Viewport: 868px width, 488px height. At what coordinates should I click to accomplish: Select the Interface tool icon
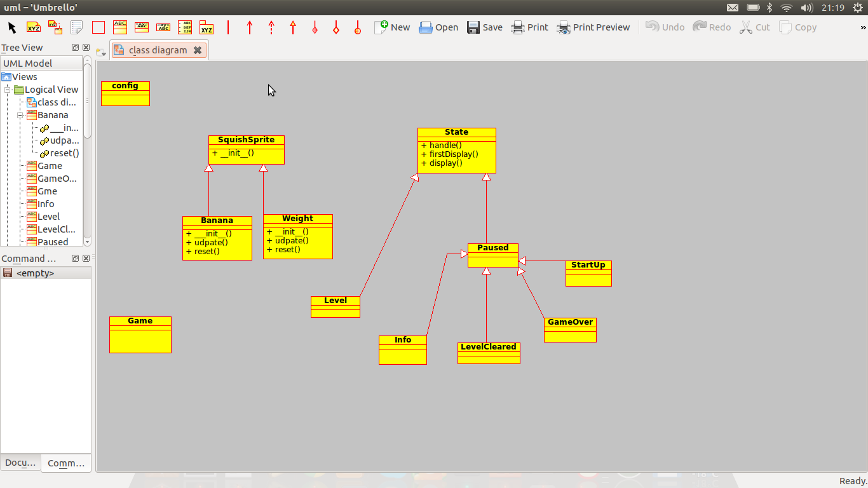(142, 27)
